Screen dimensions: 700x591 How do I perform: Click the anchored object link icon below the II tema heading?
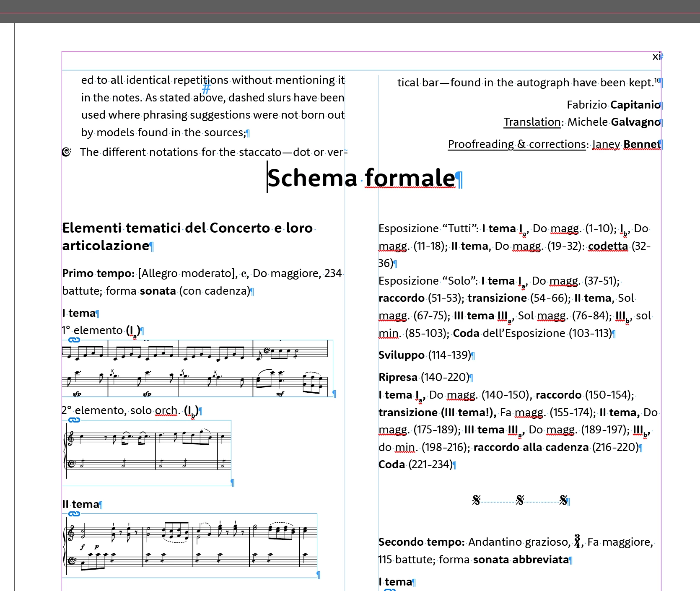pyautogui.click(x=74, y=514)
